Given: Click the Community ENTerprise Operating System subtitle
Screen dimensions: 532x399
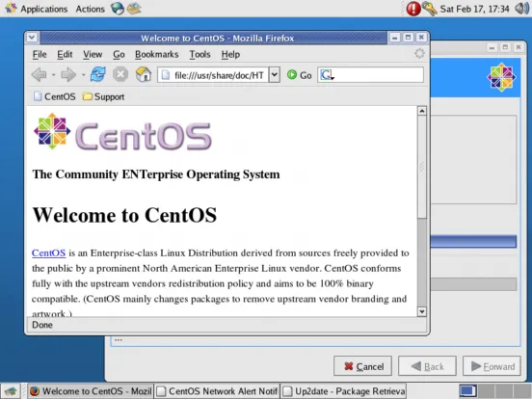Looking at the screenshot, I should click(x=156, y=174).
